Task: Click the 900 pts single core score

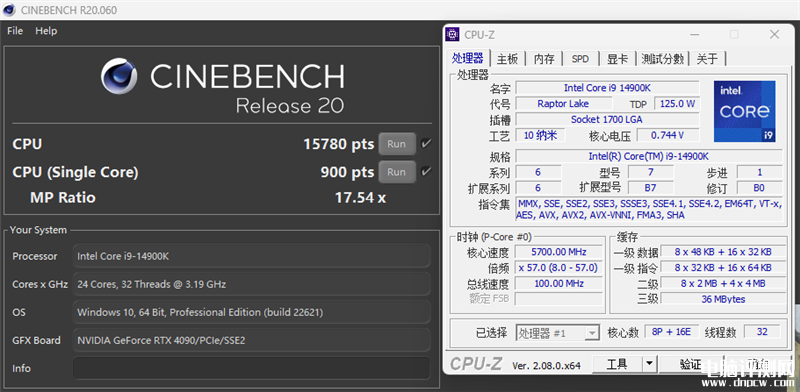Action: 347,172
